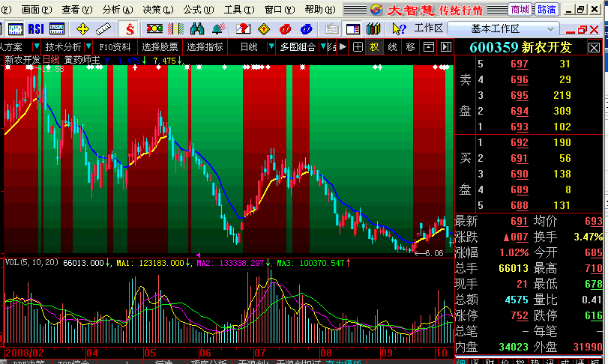
Task: Open the 分析(A) menu
Action: click(118, 9)
